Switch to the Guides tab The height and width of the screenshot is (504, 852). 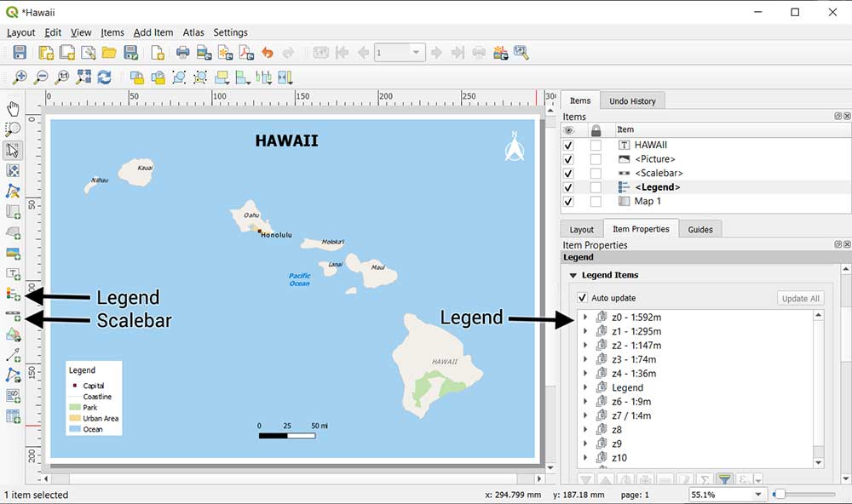700,230
